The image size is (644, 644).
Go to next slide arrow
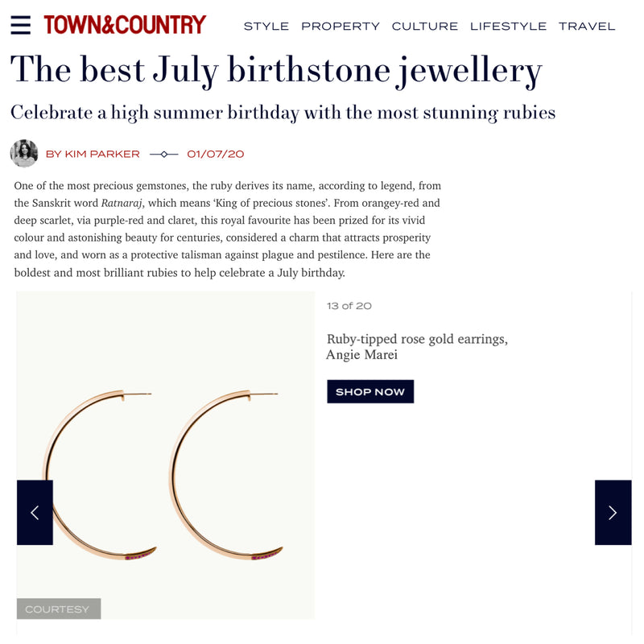click(x=613, y=513)
